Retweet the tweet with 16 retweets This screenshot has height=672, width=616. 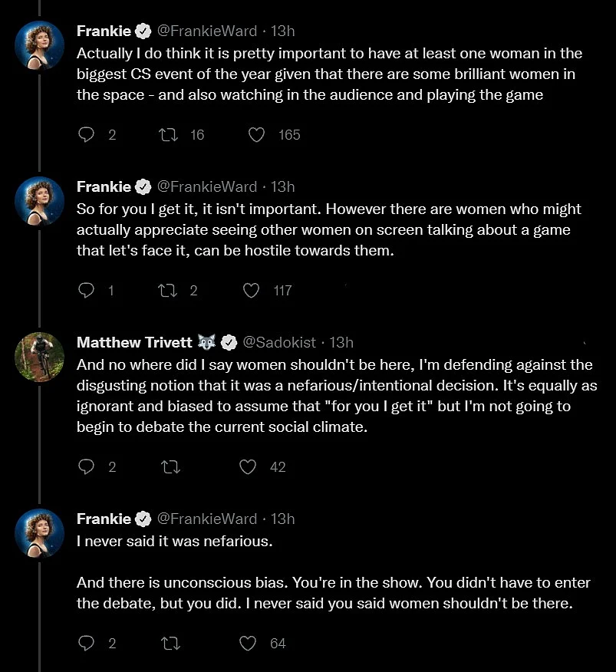169,135
